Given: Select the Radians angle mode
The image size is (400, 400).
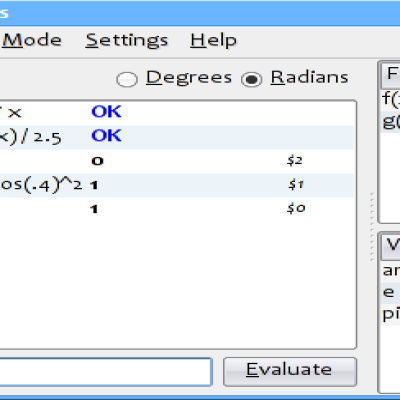Looking at the screenshot, I should (295, 78).
